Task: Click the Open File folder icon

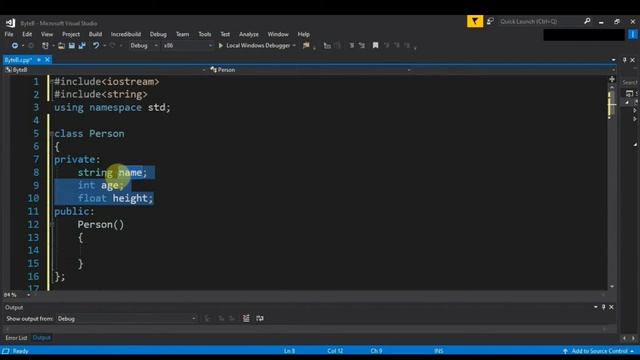Action: (61, 46)
